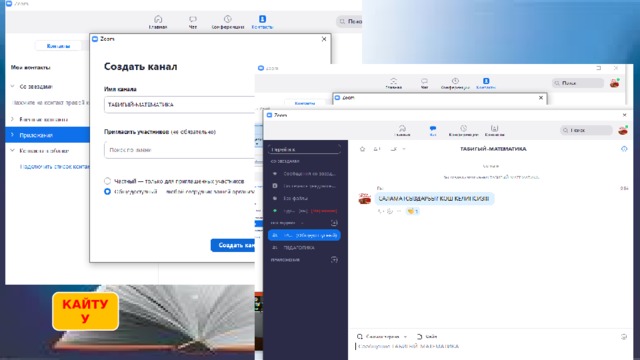Click the channel name field with ТАБИГЫЙ-МАТЕМАТИКА
The width and height of the screenshot is (640, 360).
tap(179, 105)
